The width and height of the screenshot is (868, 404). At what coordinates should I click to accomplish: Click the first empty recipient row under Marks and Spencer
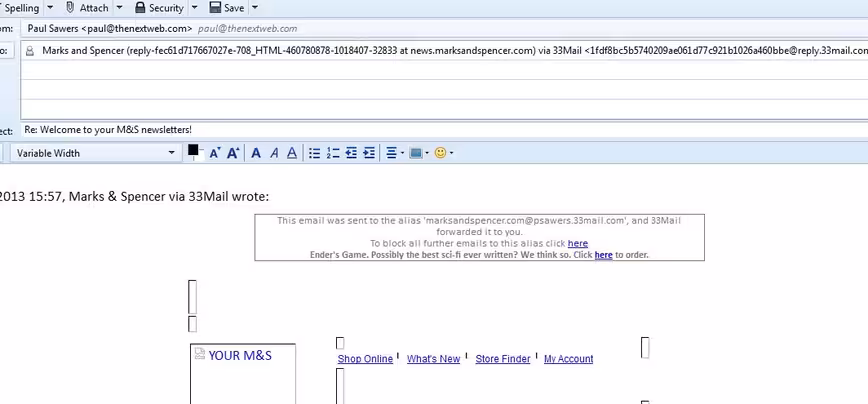pyautogui.click(x=444, y=70)
